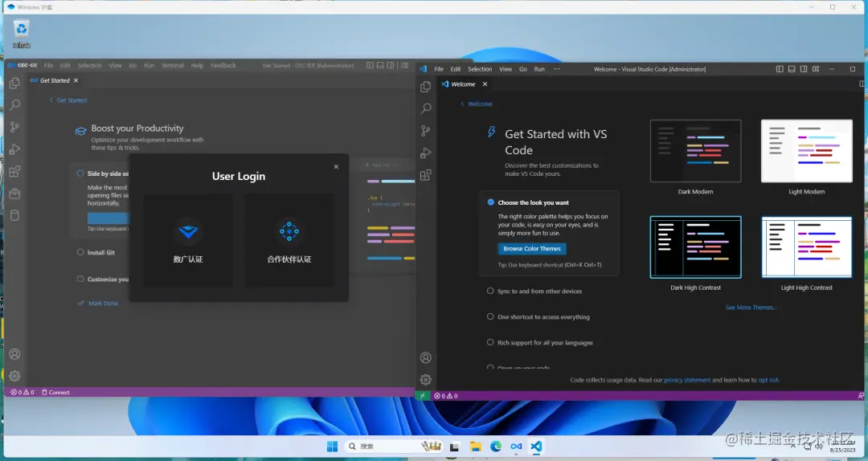Open Customize Layout icon in VS Code
The image size is (868, 461).
pos(816,69)
